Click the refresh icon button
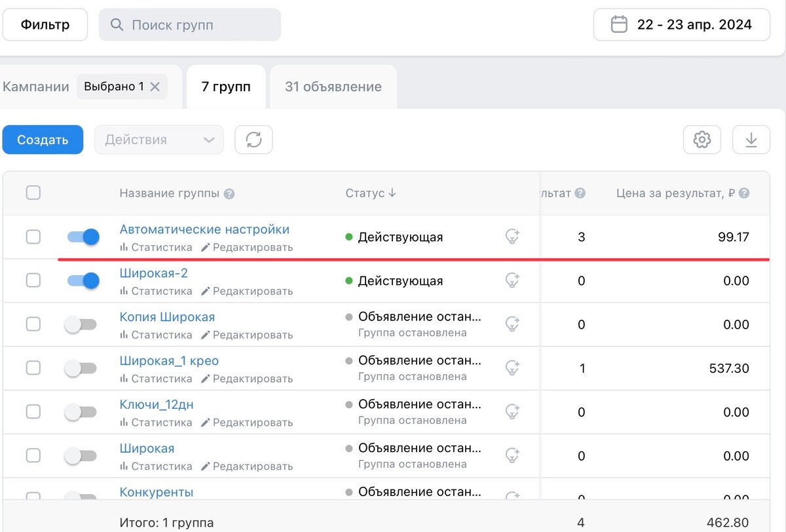The image size is (786, 532). click(253, 140)
